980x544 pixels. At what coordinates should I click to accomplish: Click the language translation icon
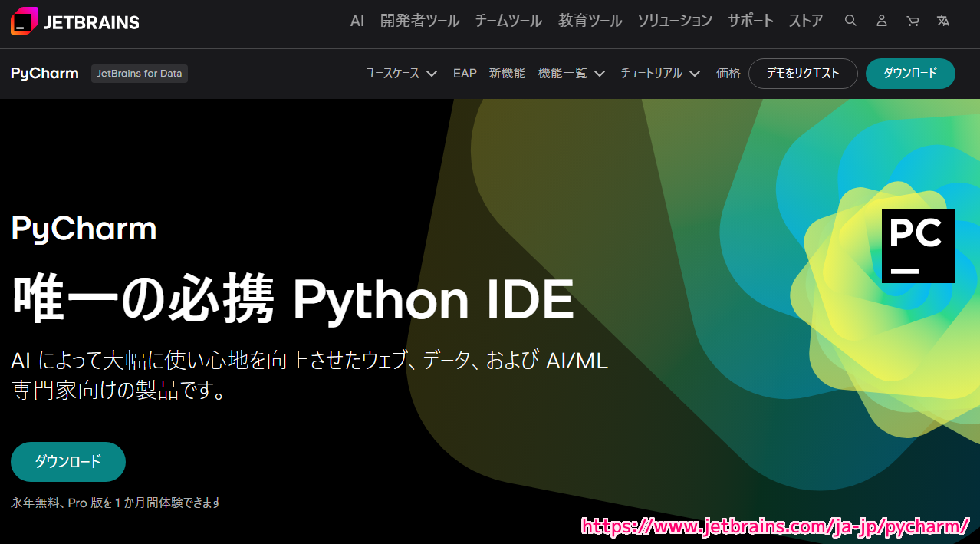tap(943, 21)
